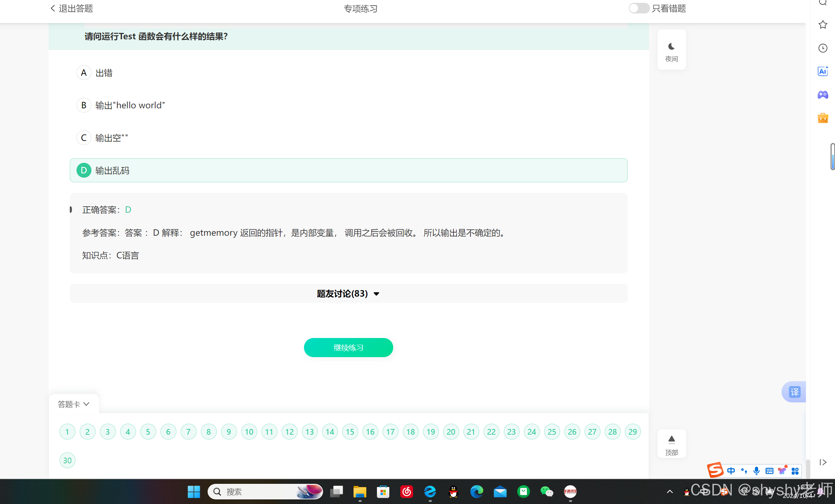
Task: Open the game controller sidebar icon
Action: (x=823, y=95)
